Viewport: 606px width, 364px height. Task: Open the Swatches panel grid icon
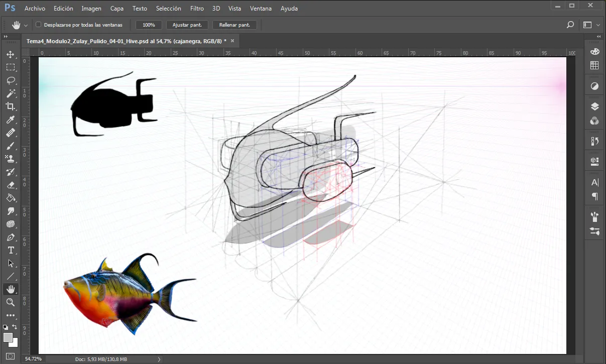tap(594, 65)
